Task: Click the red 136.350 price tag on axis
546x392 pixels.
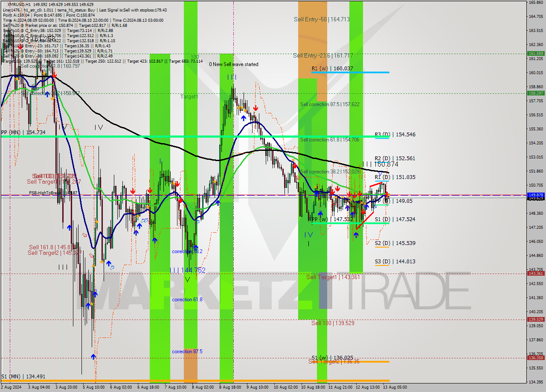Action: pyautogui.click(x=536, y=357)
